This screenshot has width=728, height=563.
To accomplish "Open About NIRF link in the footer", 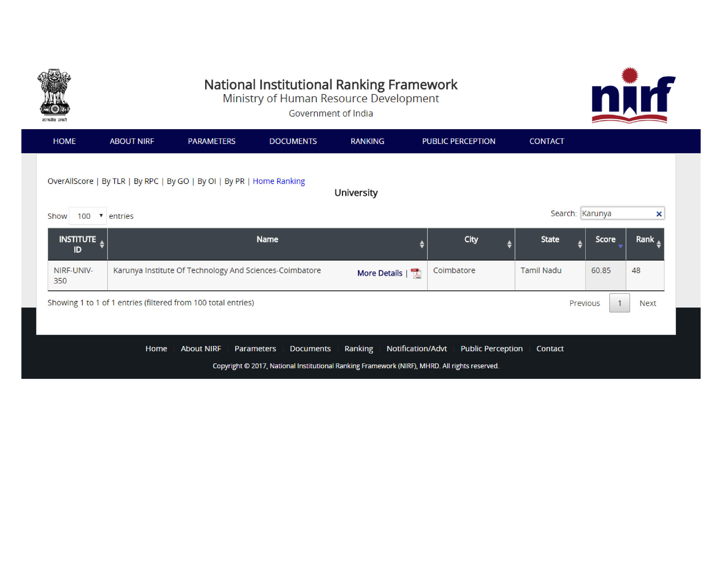I will pos(201,349).
